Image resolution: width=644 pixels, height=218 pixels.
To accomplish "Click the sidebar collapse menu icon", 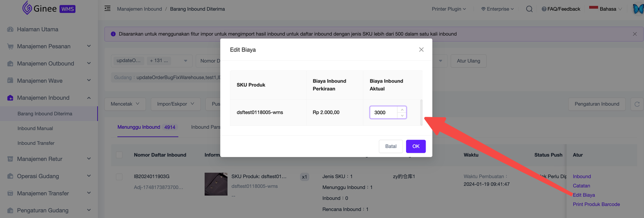I will 107,9.
